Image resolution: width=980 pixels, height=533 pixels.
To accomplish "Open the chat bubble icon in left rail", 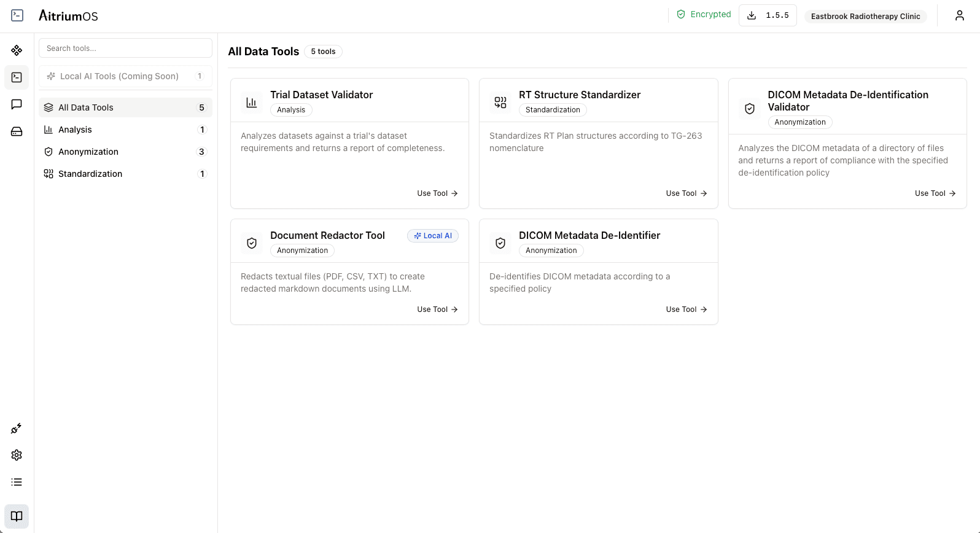I will pyautogui.click(x=17, y=104).
